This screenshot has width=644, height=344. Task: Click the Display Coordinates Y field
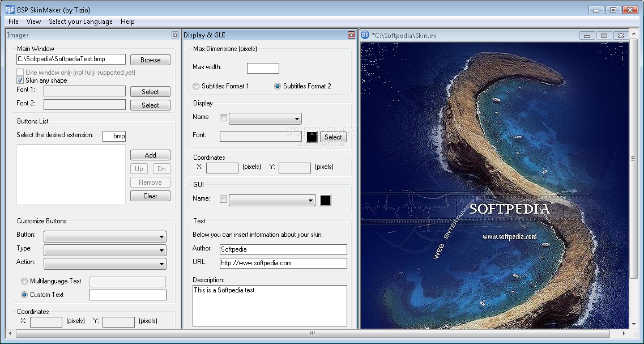pos(295,168)
